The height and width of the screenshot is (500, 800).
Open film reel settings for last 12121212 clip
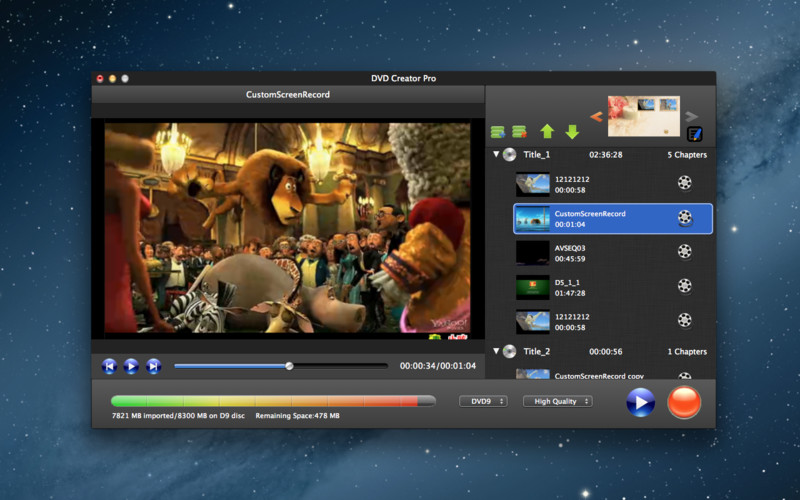684,320
